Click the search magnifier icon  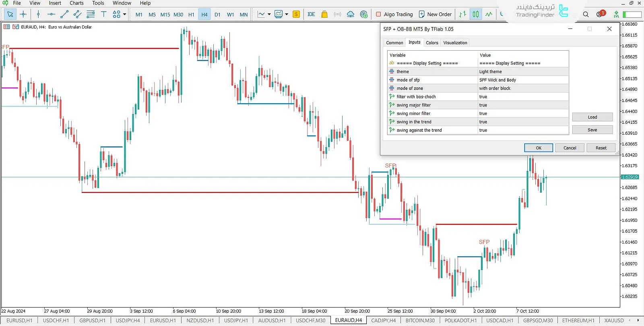point(586,14)
